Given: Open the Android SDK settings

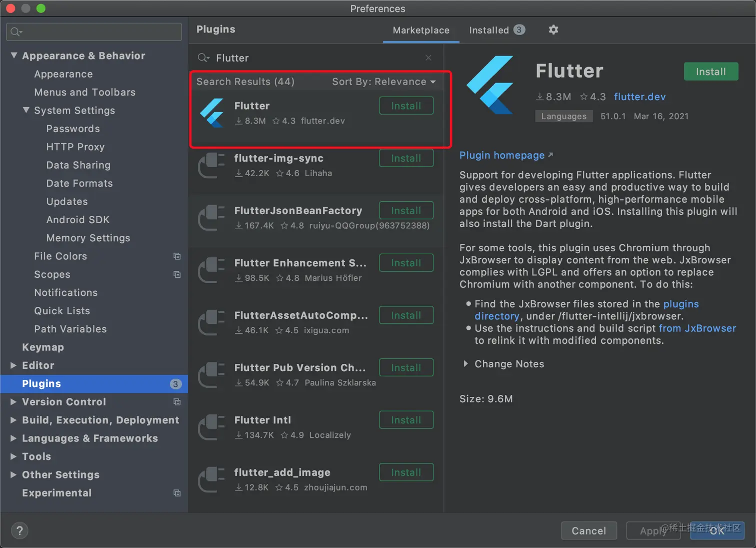Looking at the screenshot, I should point(78,220).
